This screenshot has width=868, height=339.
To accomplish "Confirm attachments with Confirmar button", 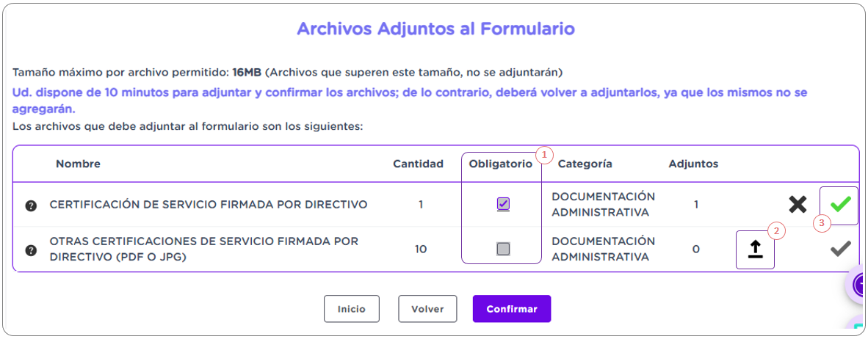I will point(512,309).
